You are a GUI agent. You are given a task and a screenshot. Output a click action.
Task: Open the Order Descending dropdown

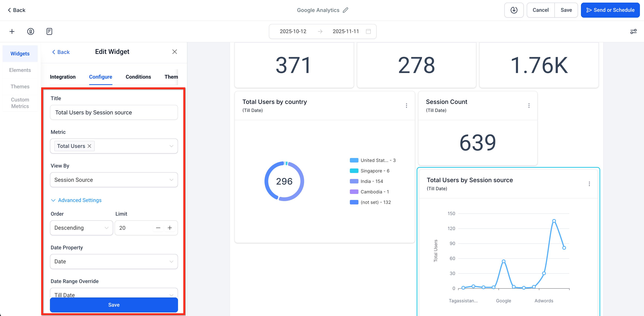tap(81, 228)
